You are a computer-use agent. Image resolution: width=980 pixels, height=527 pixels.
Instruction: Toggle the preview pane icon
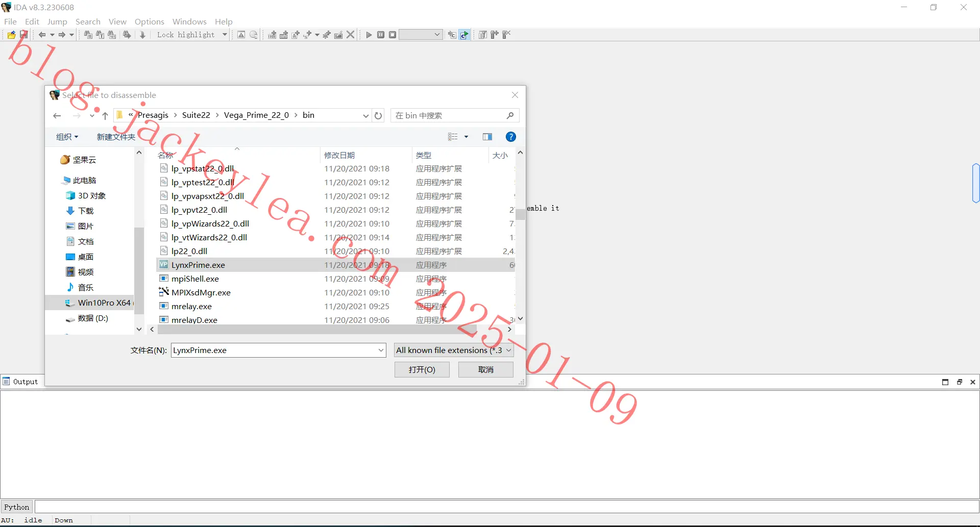(487, 137)
